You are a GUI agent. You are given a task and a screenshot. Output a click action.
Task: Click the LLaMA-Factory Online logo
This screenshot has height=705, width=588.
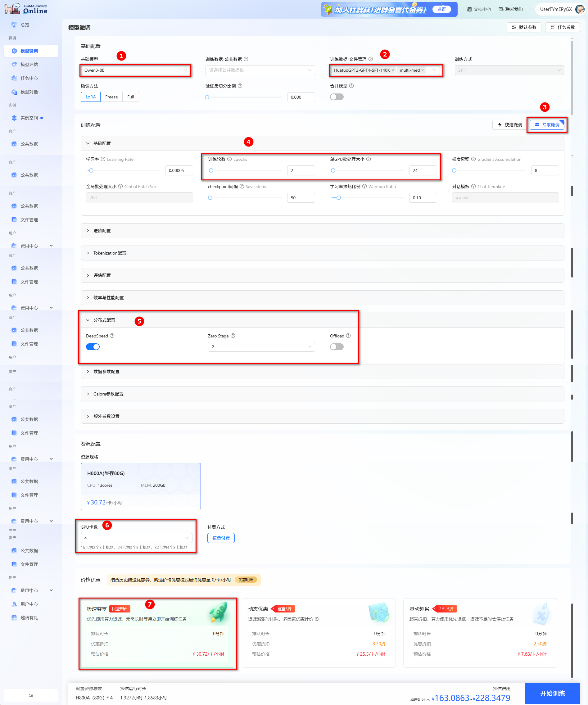tap(25, 9)
